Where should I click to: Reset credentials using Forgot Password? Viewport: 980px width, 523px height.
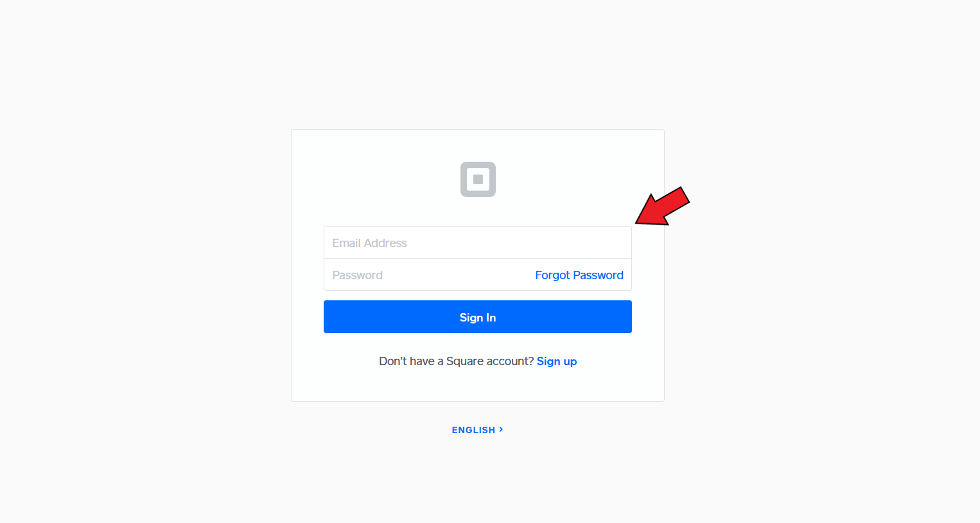tap(579, 275)
